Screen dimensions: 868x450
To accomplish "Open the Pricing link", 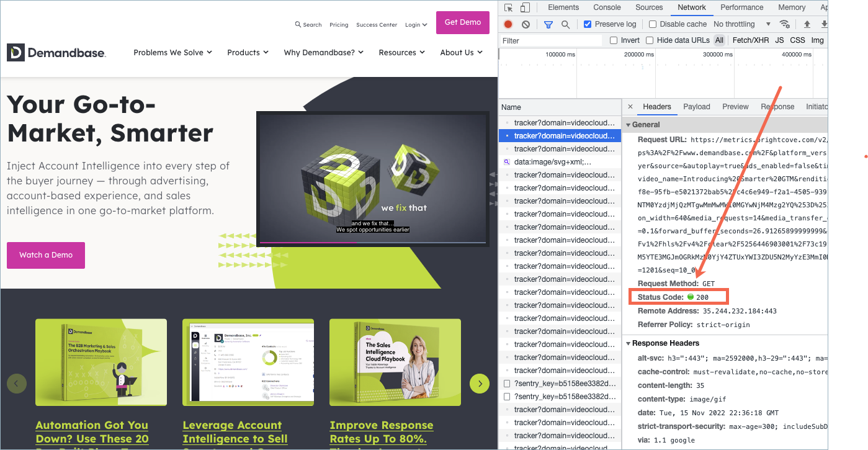I will pos(339,25).
